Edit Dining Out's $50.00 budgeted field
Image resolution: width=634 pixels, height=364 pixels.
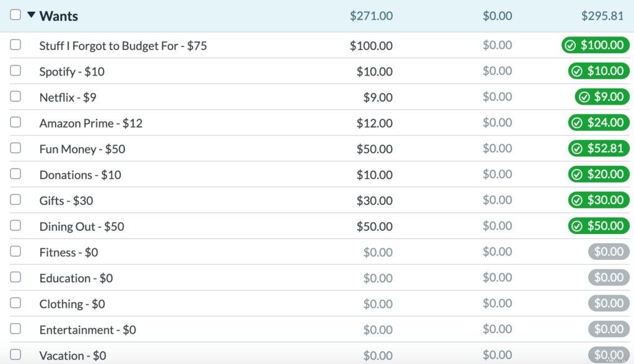pos(374,227)
